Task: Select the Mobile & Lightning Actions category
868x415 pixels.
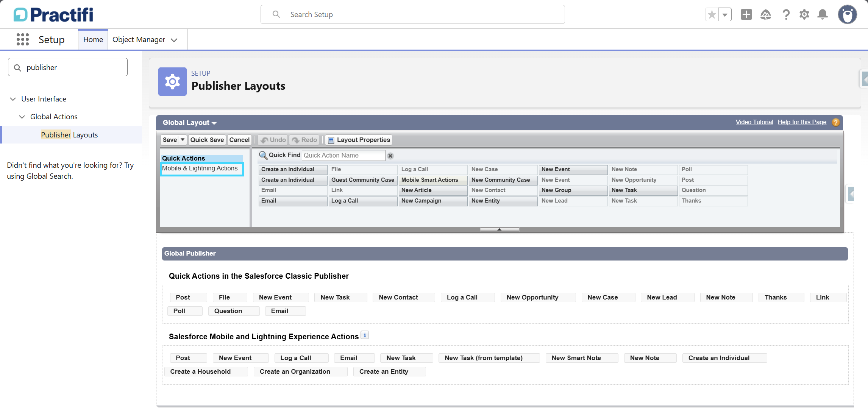Action: click(202, 169)
